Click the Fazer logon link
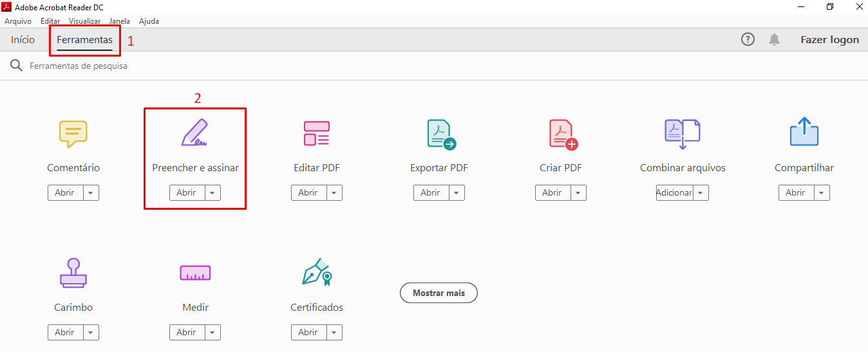Image resolution: width=868 pixels, height=352 pixels. (x=829, y=39)
